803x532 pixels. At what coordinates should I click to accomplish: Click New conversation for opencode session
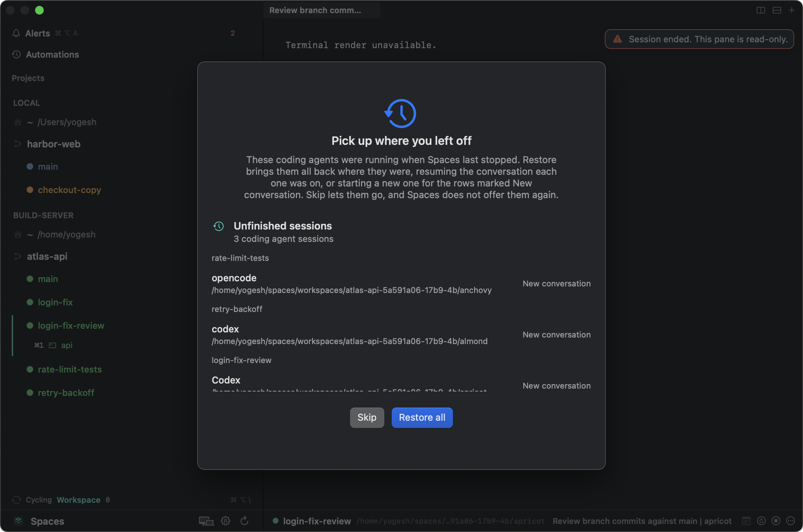click(556, 284)
